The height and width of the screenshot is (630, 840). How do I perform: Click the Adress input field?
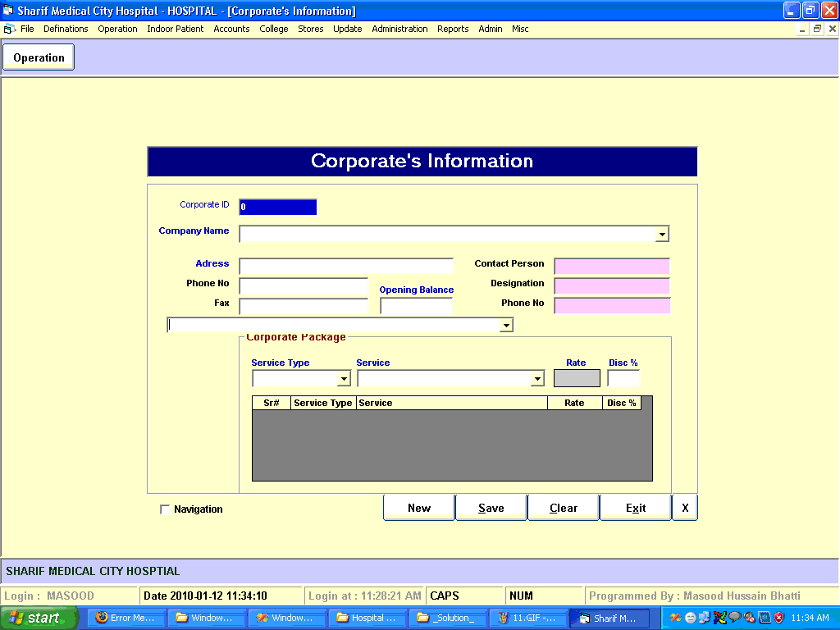[x=346, y=267]
